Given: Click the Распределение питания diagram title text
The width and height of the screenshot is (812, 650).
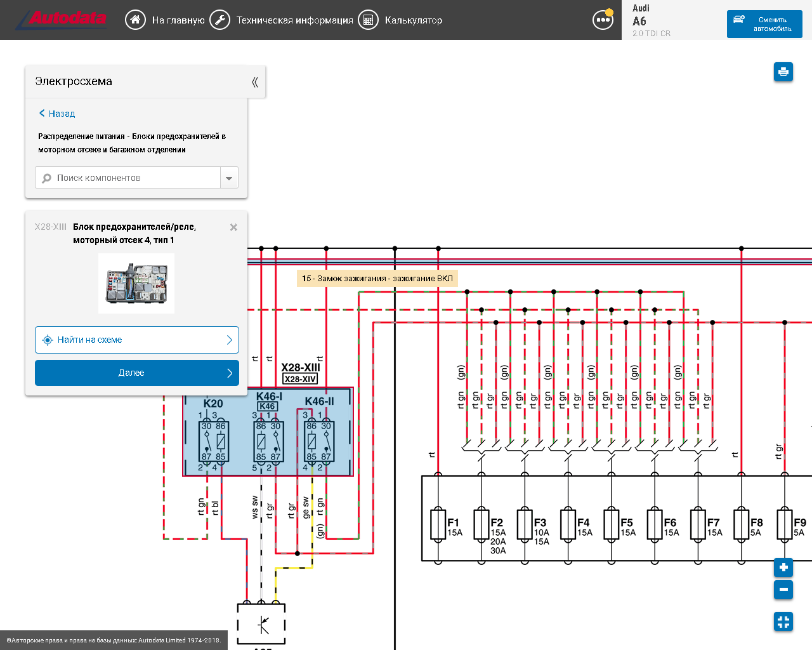Looking at the screenshot, I should point(132,143).
